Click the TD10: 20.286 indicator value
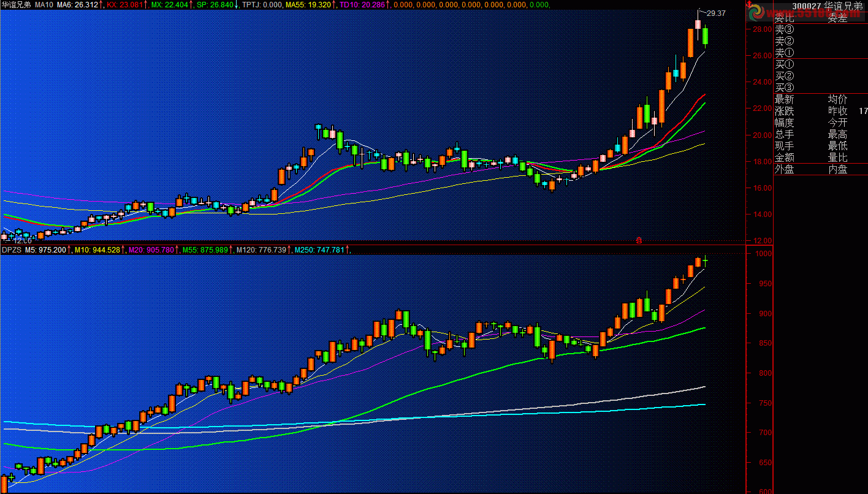This screenshot has height=494, width=868. (362, 4)
